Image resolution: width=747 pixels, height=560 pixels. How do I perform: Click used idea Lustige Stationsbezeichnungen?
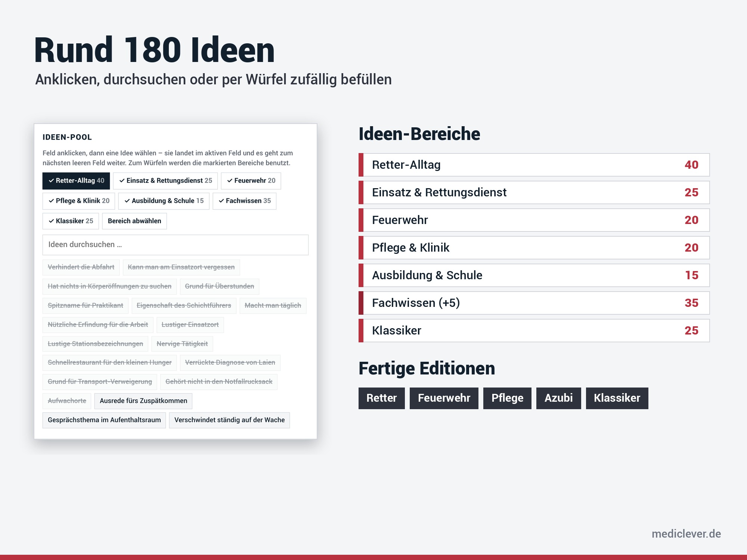tap(95, 344)
